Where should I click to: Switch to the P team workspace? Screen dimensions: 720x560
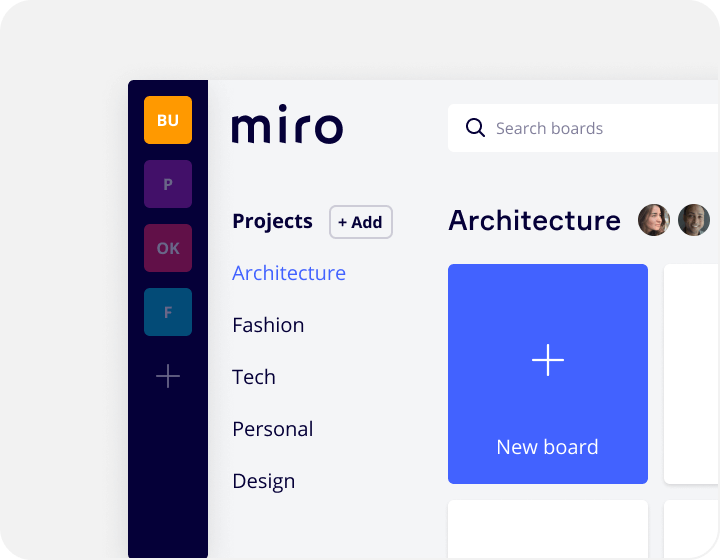point(168,184)
